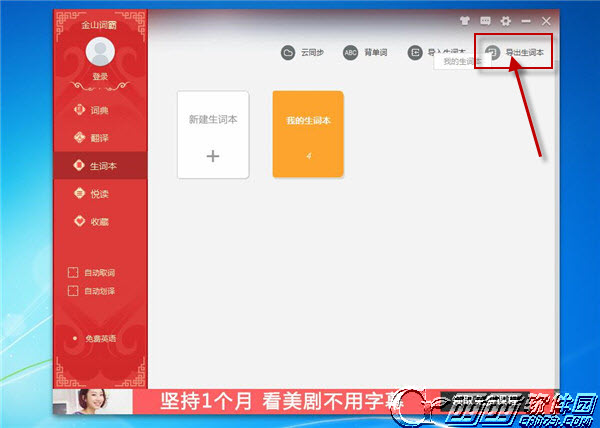This screenshot has height=428, width=600.
Task: Click the skin (T-shirt) icon
Action: click(465, 21)
